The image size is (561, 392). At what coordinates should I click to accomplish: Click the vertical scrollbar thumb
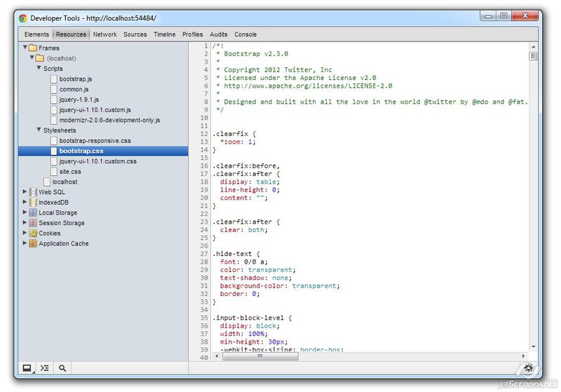[533, 56]
